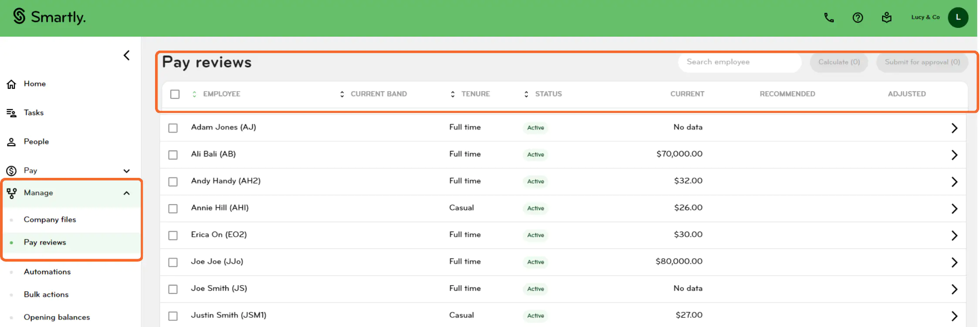Click the Smartly logo in header
This screenshot has height=327, width=980.
pyautogui.click(x=49, y=17)
